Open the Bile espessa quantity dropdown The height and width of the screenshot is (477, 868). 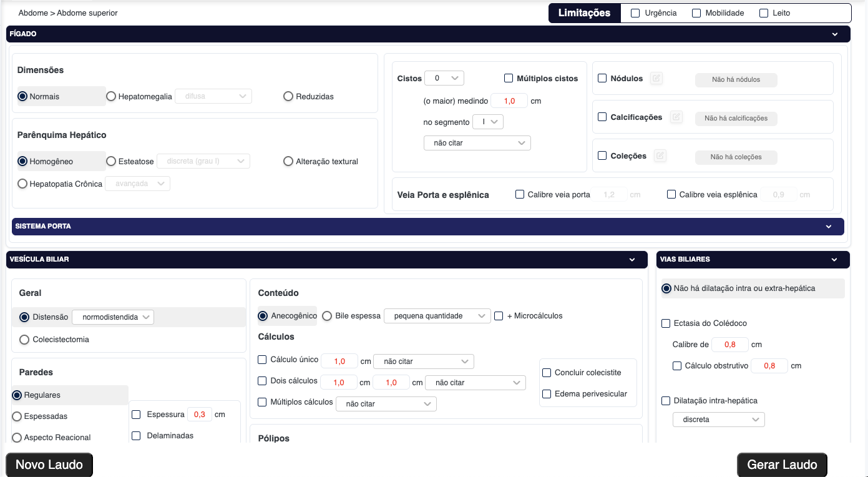coord(437,316)
